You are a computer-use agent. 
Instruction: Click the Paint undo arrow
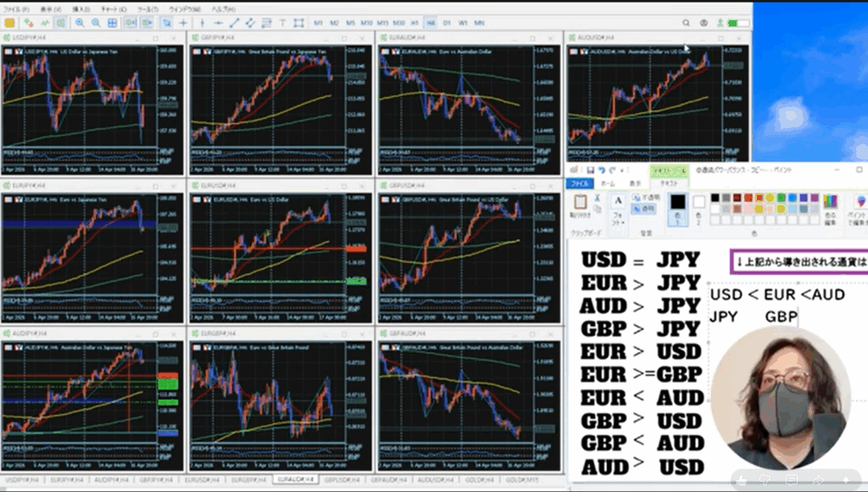pyautogui.click(x=603, y=171)
